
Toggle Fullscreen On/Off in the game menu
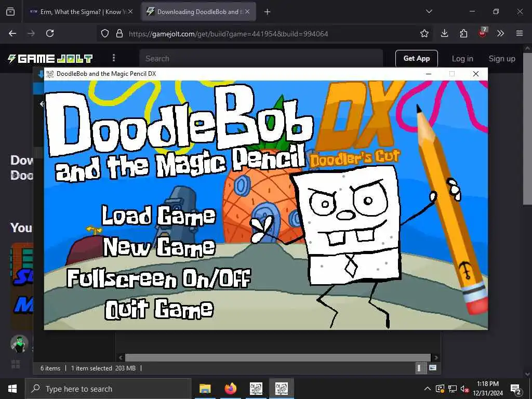tap(159, 278)
